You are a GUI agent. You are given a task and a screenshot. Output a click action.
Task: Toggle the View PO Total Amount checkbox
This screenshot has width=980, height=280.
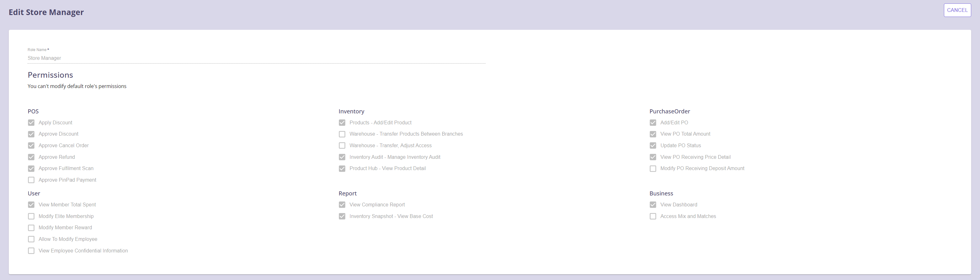click(x=653, y=134)
